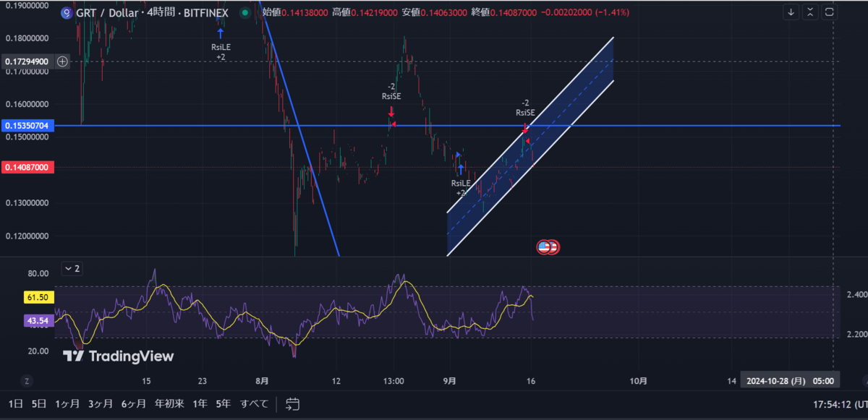
Task: Click the 8月 time axis label
Action: point(262,381)
